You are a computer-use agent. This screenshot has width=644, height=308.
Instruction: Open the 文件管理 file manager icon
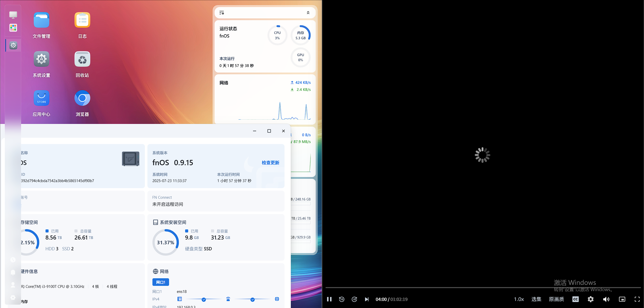42,20
